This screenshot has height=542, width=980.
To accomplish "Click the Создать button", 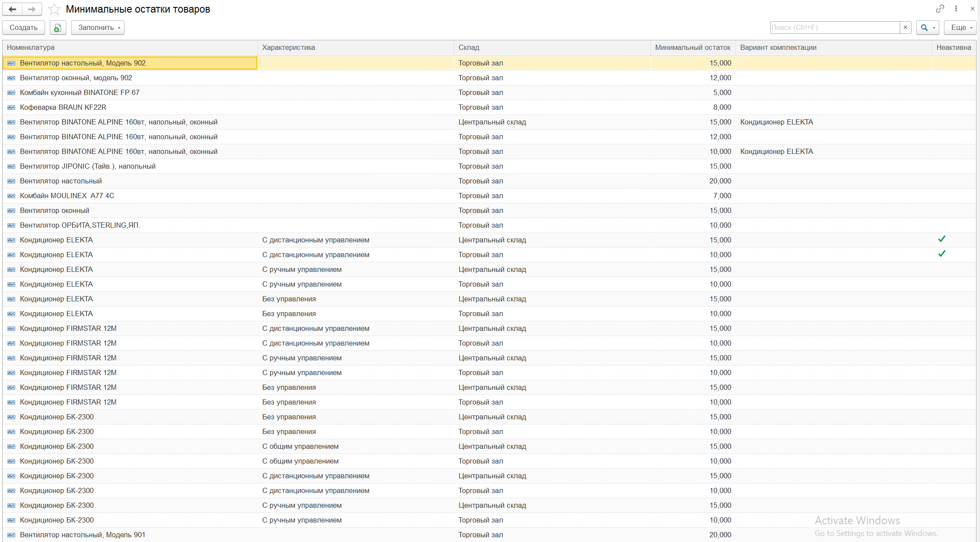I will pyautogui.click(x=23, y=28).
